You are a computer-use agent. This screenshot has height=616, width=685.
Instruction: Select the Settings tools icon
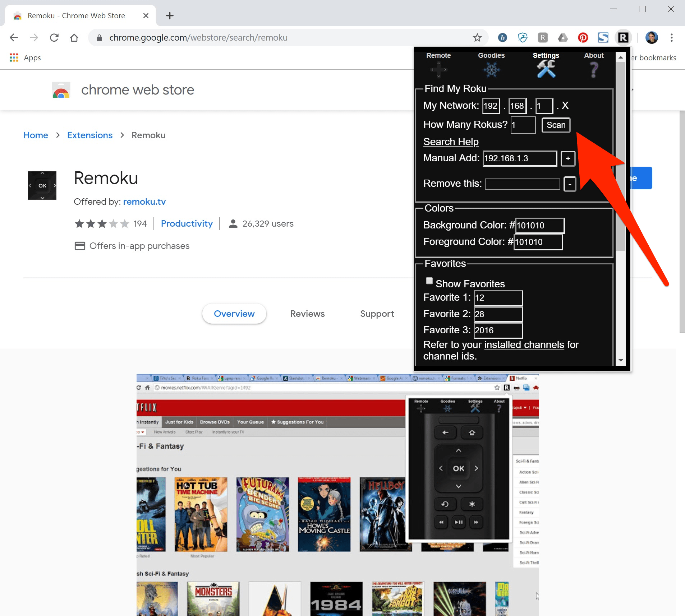click(x=546, y=69)
